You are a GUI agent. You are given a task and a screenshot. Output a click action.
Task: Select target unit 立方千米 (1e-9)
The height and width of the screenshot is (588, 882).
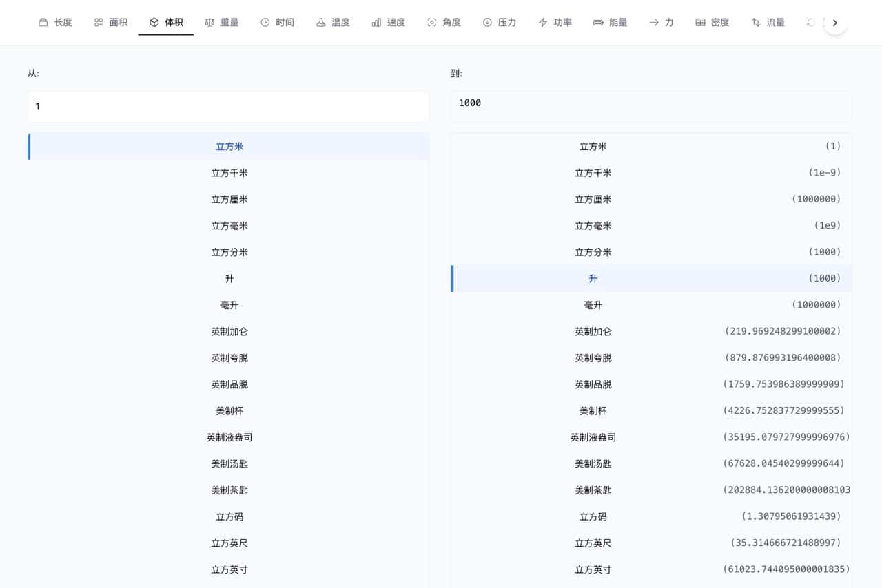click(651, 173)
